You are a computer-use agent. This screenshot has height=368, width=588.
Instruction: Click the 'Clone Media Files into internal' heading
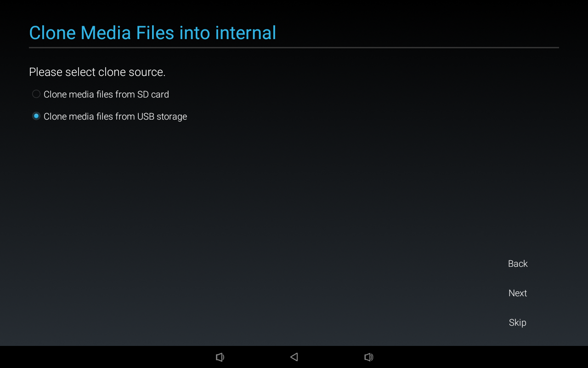click(x=153, y=33)
